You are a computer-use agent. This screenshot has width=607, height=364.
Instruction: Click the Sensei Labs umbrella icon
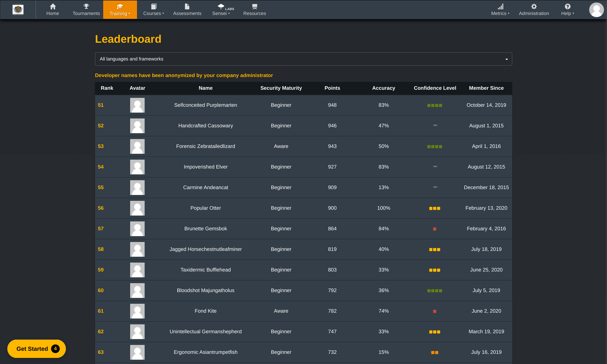pyautogui.click(x=221, y=7)
